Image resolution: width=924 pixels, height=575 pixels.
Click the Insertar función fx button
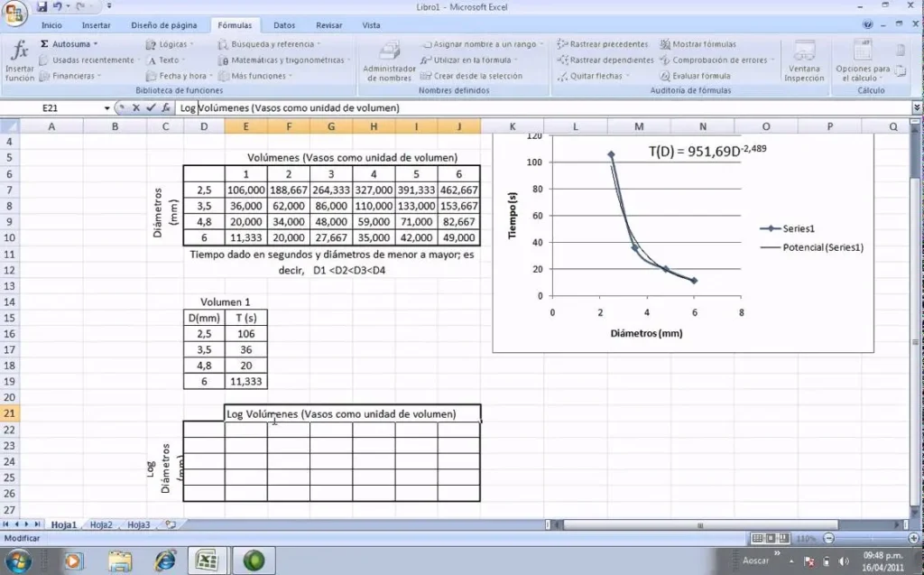[19, 61]
